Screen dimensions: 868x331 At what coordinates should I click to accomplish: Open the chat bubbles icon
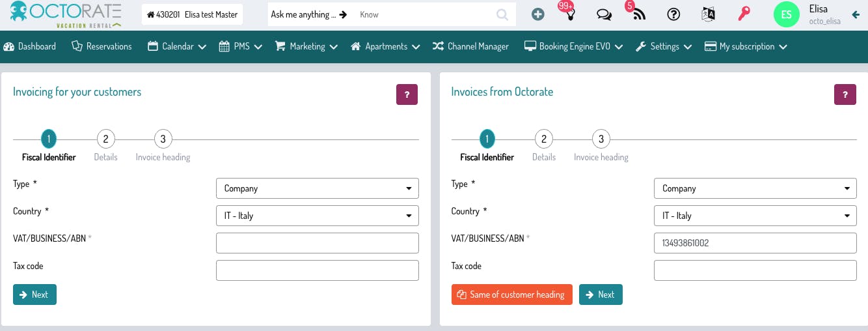point(604,14)
